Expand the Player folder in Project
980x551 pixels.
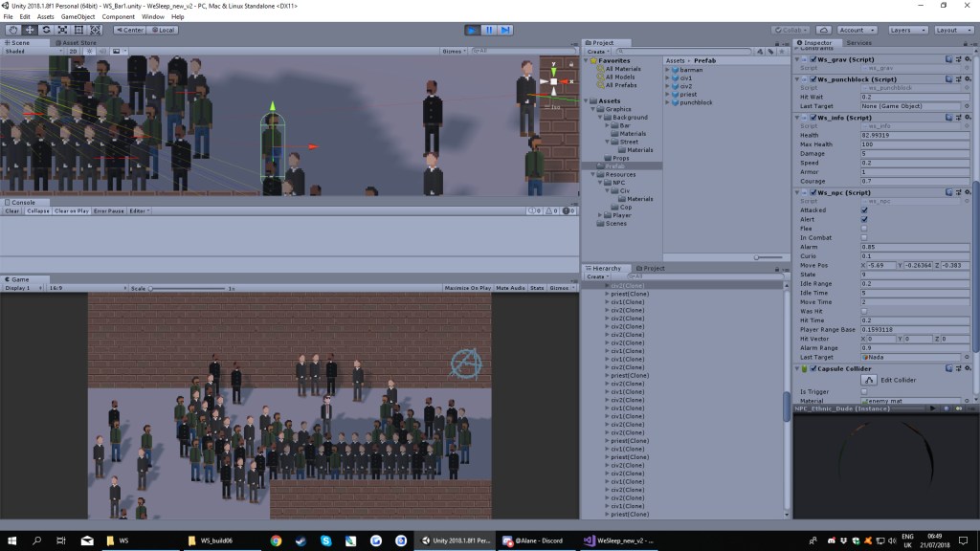point(601,215)
